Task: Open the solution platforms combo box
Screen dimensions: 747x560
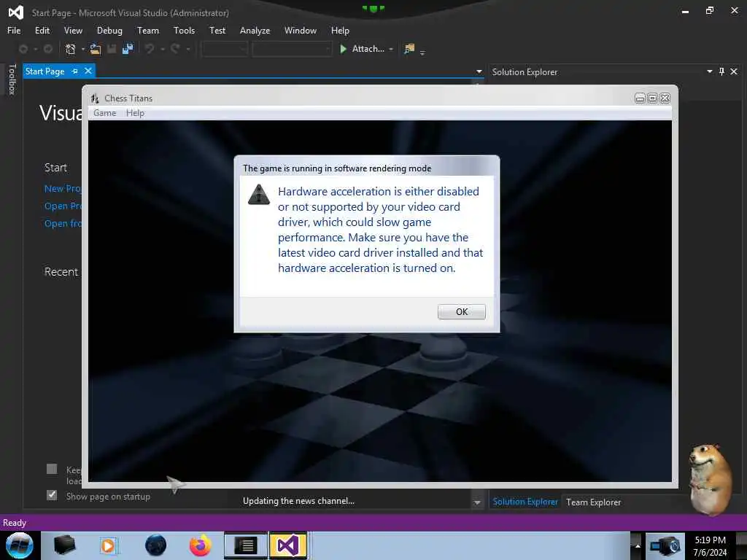Action: coord(292,49)
